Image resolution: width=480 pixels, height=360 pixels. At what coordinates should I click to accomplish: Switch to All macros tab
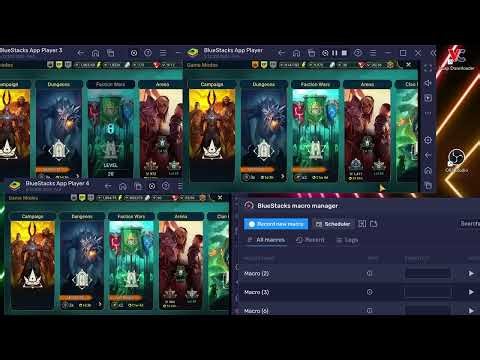tap(266, 240)
